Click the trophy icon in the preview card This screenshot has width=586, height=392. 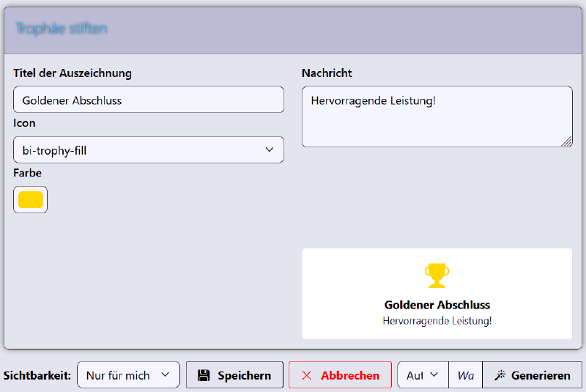pos(437,275)
